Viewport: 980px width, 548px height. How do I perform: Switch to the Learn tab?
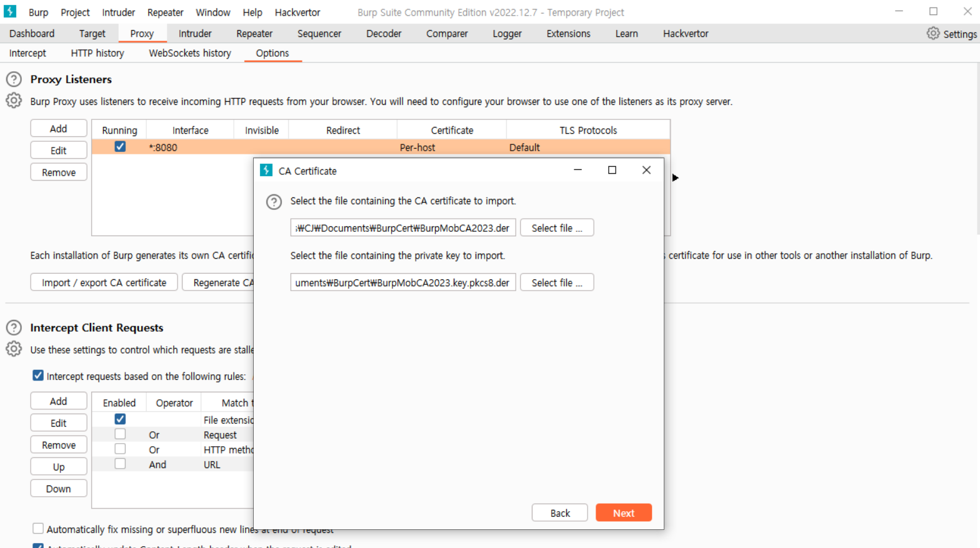(626, 34)
